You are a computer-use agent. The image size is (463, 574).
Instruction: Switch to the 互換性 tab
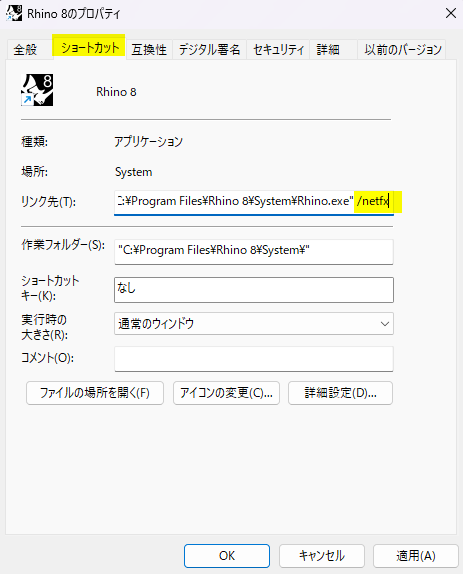click(149, 49)
